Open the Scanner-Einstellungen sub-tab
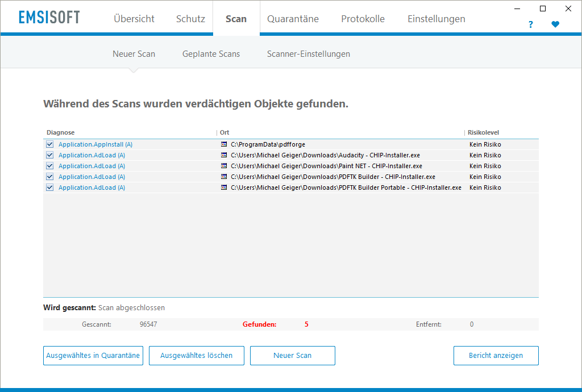The width and height of the screenshot is (582, 392). (x=309, y=54)
